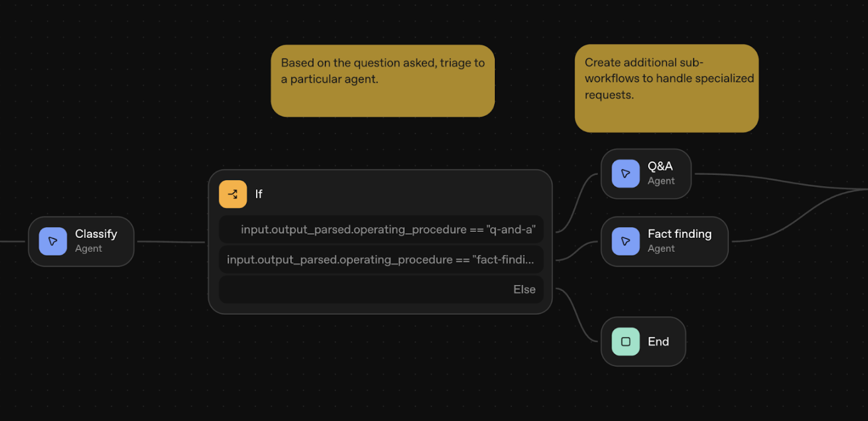
Task: Click the green End stop icon
Action: [625, 342]
